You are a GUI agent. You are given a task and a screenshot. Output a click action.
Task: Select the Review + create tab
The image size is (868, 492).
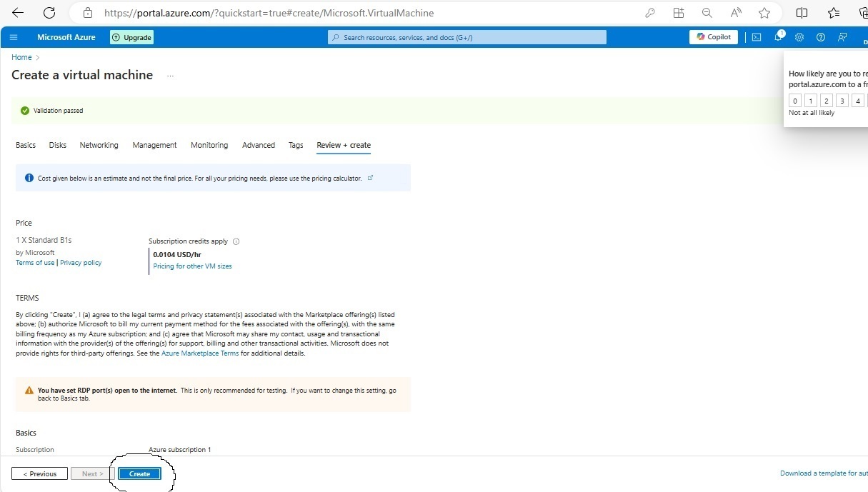(x=344, y=145)
